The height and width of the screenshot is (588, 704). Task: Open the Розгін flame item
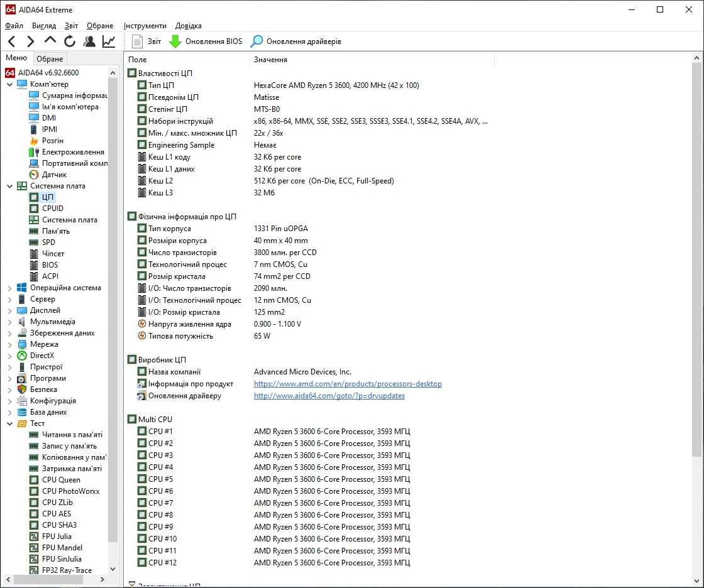[47, 141]
